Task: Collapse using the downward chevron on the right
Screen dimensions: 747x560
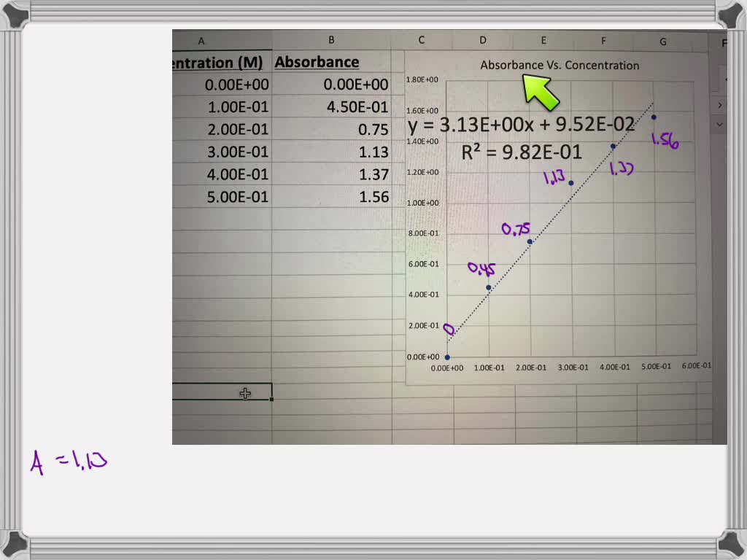Action: click(719, 124)
